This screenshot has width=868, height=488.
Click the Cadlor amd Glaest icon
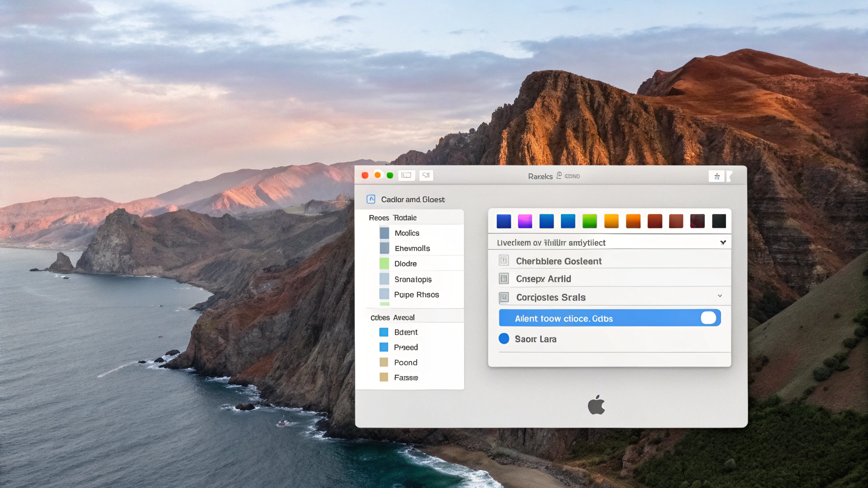pos(371,199)
